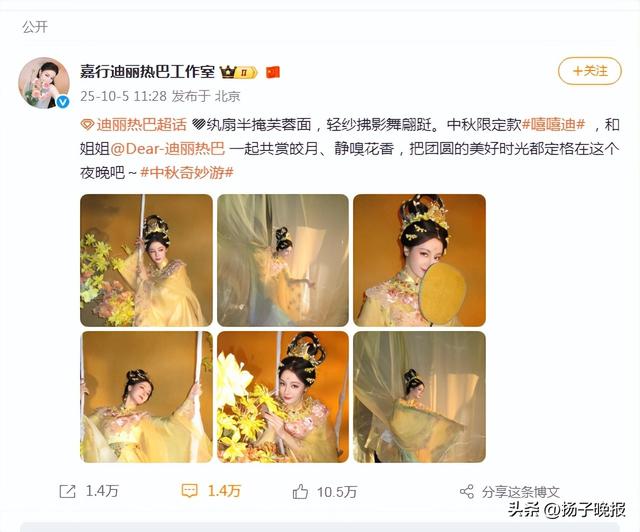Open the 迪丽热巴超话 super-topic link
This screenshot has height=532, width=640.
pos(141,125)
